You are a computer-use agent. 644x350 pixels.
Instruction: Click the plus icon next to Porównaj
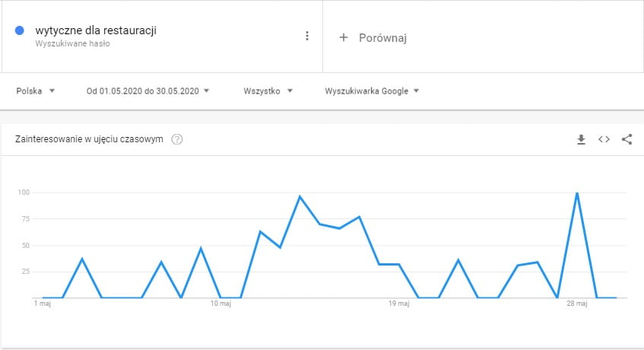click(344, 37)
